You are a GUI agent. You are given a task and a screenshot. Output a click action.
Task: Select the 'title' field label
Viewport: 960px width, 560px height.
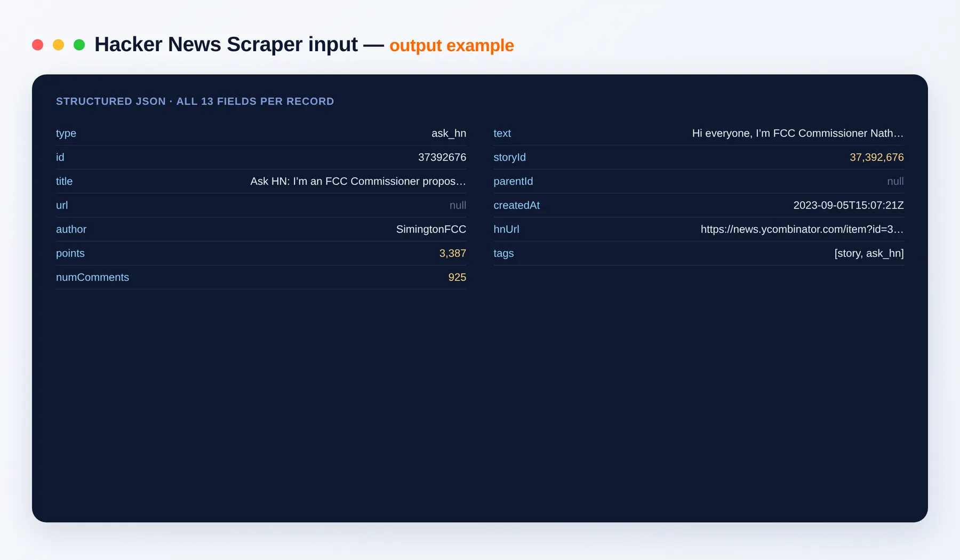pyautogui.click(x=65, y=181)
